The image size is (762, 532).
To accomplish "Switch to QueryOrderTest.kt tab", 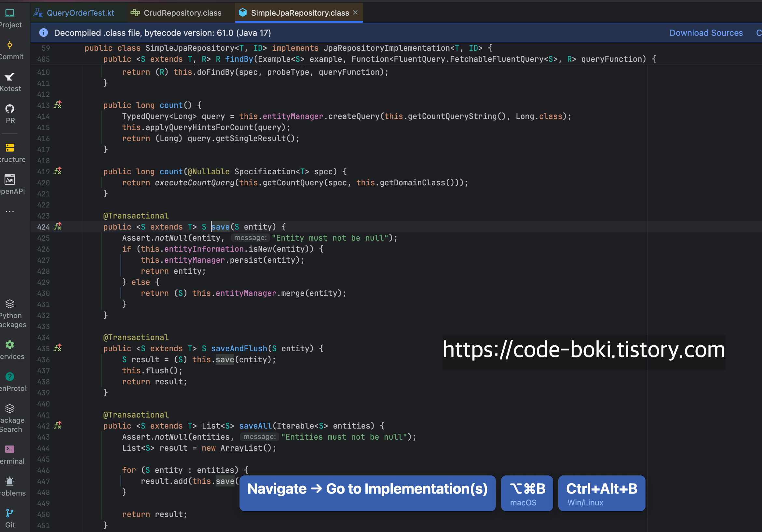I will pos(80,13).
